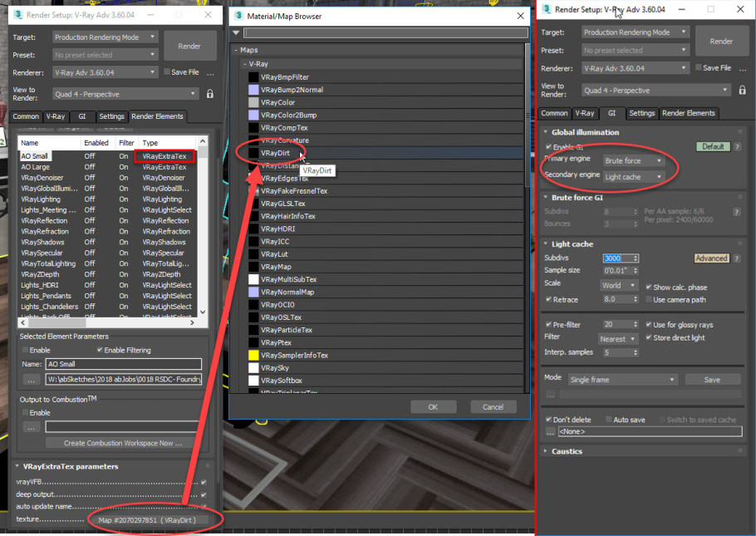Open Material/Map Browser options arrow menu

(x=236, y=32)
